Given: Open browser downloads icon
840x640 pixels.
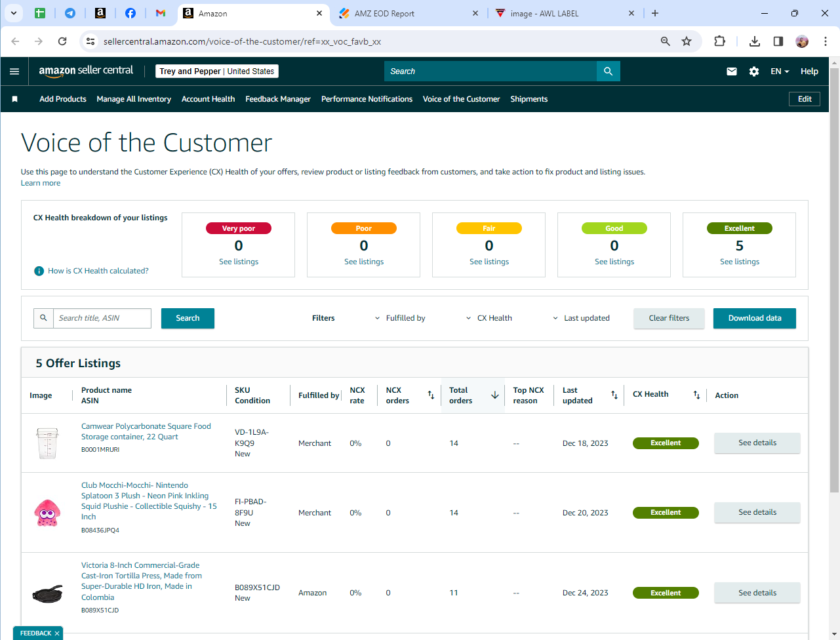Looking at the screenshot, I should pyautogui.click(x=755, y=41).
